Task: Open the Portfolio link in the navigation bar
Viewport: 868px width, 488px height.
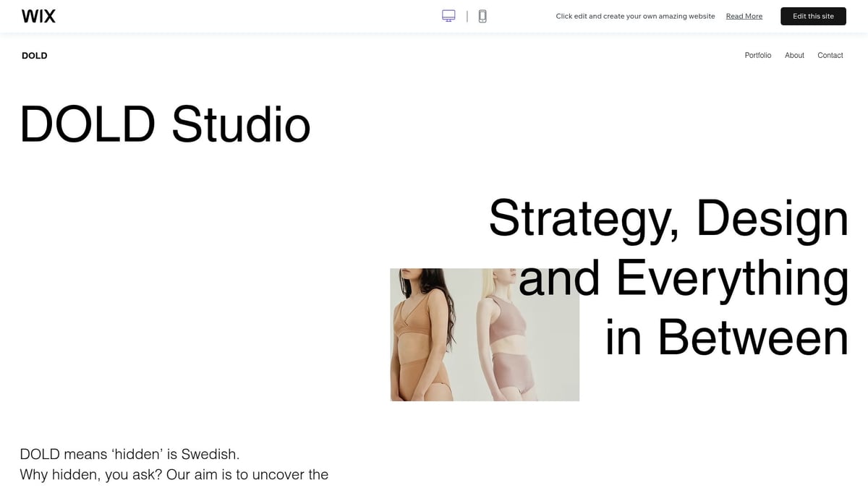Action: coord(758,55)
